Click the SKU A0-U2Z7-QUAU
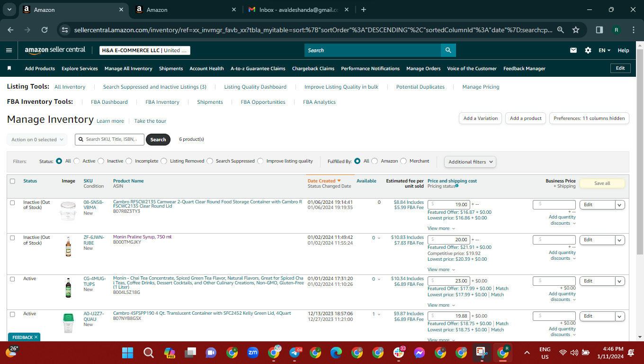 (95, 316)
